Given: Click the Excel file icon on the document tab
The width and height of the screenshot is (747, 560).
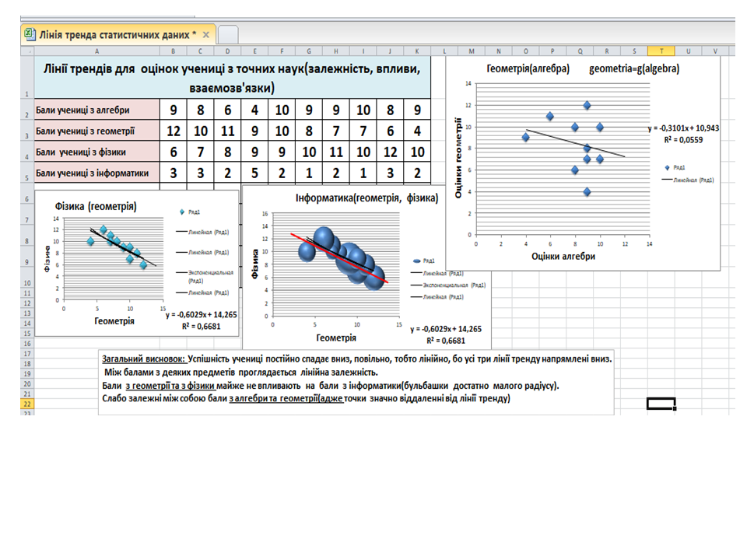Looking at the screenshot, I should pos(30,33).
